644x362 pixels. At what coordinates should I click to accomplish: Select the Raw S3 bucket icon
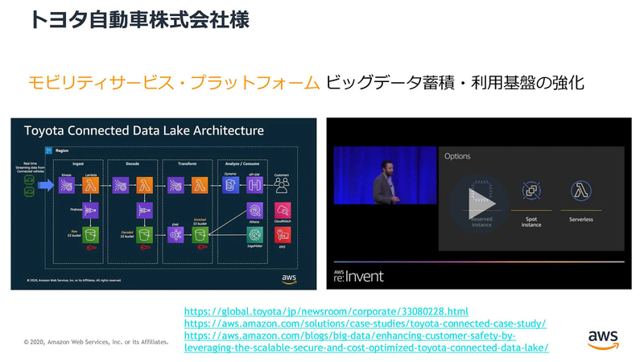90,235
